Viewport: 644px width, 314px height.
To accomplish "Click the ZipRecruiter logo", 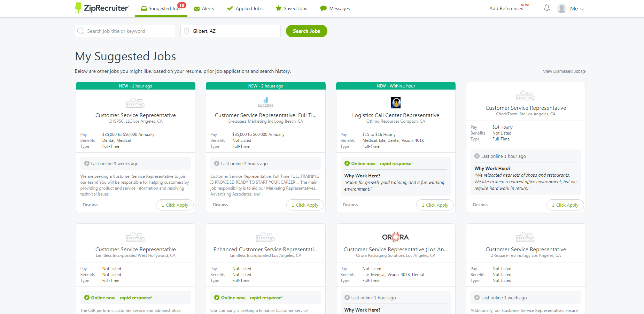I will click(x=102, y=8).
